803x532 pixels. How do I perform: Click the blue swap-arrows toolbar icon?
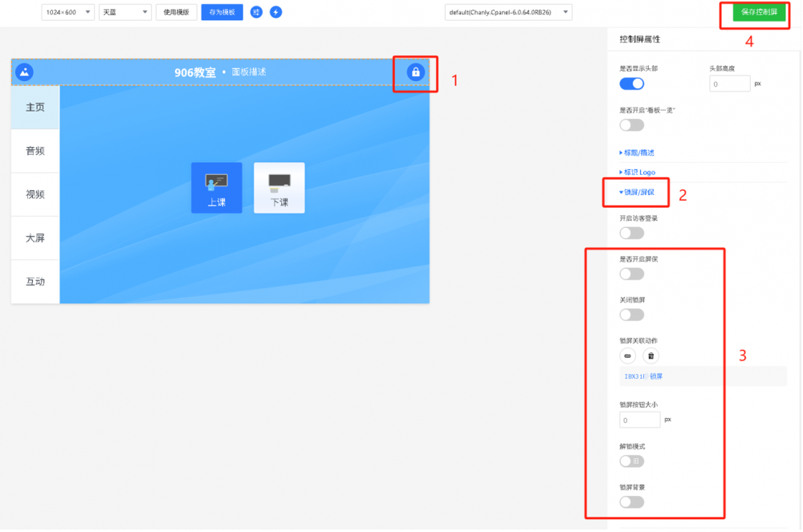(x=256, y=12)
